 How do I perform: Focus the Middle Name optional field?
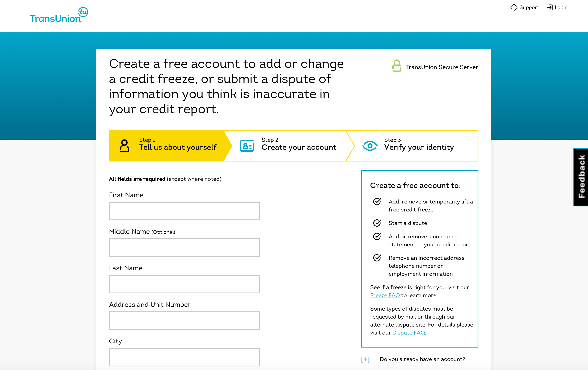click(x=184, y=247)
